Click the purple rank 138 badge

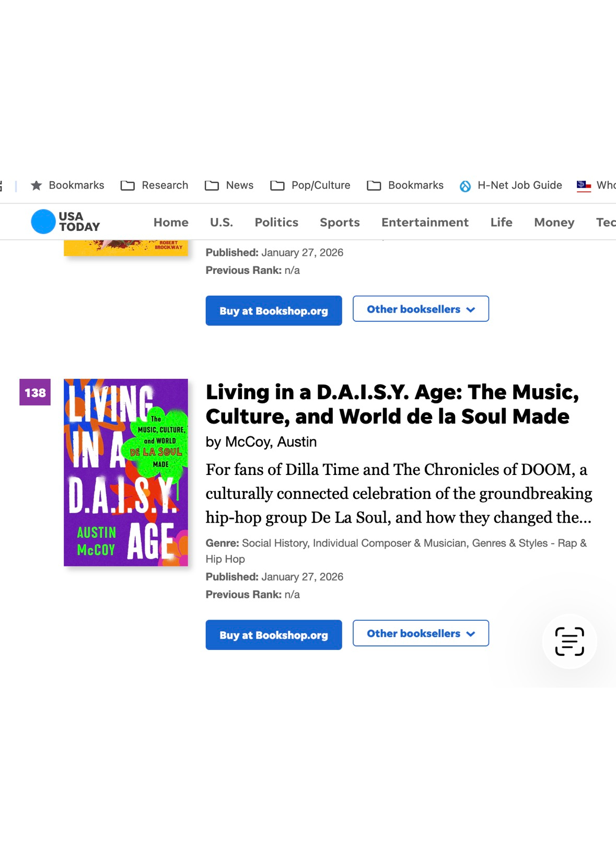[35, 392]
